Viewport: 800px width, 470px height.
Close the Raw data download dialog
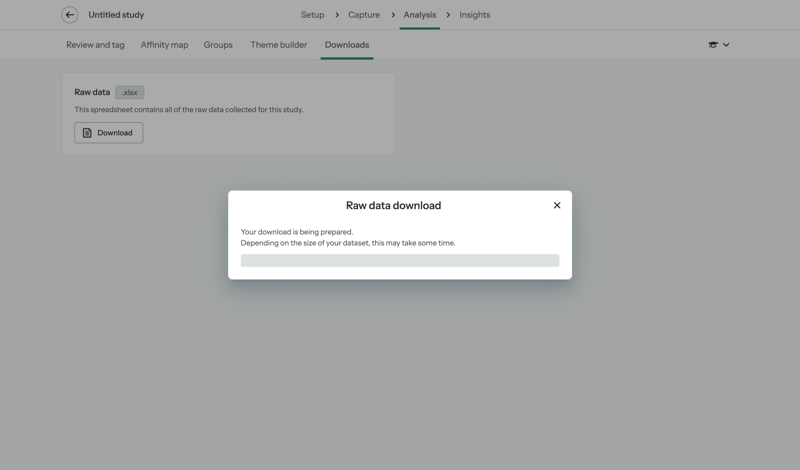[557, 205]
